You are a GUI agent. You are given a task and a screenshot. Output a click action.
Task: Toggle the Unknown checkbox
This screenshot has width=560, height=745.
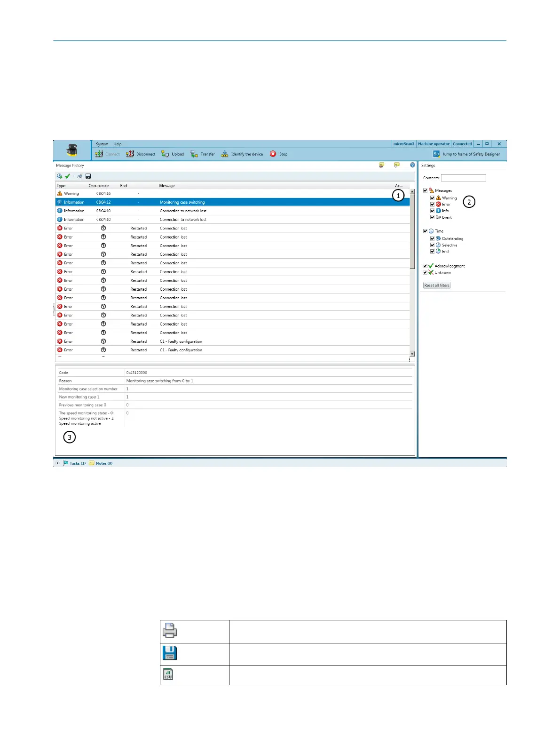click(x=425, y=272)
